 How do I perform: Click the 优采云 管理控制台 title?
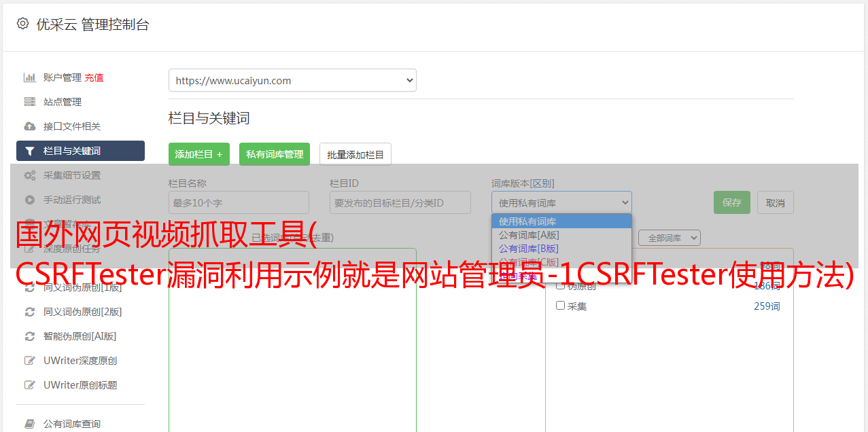click(x=92, y=24)
